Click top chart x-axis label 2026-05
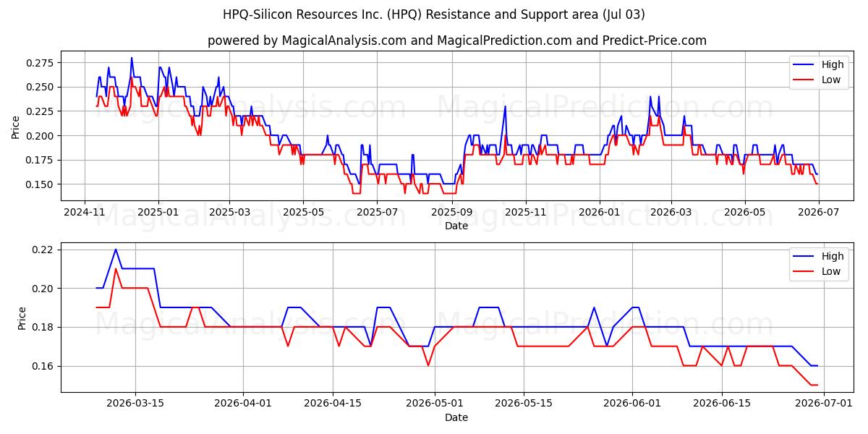The height and width of the screenshot is (434, 868). tap(744, 212)
